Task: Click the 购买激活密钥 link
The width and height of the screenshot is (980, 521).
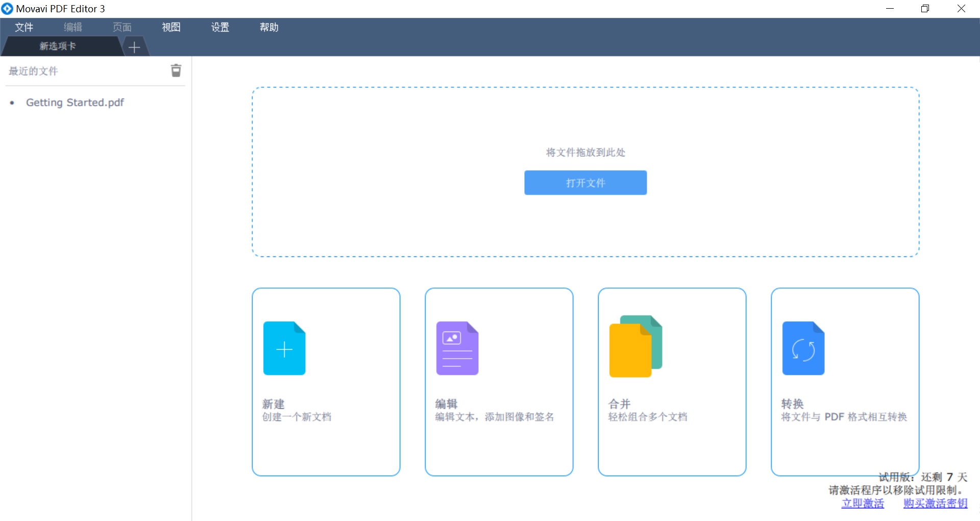Action: click(x=935, y=503)
